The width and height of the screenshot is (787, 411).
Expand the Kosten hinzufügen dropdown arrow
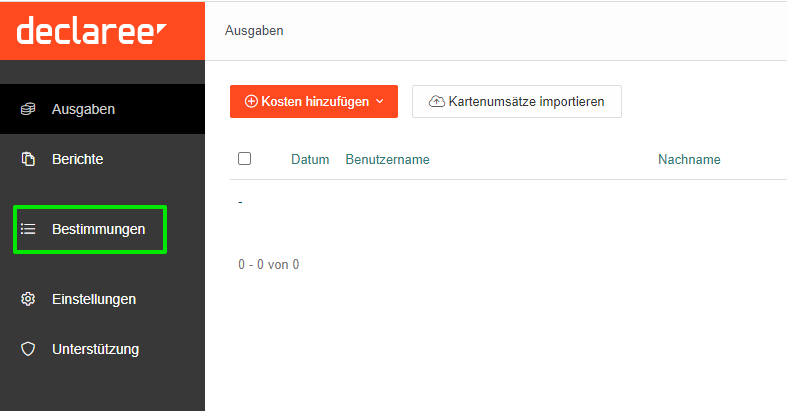(x=380, y=102)
